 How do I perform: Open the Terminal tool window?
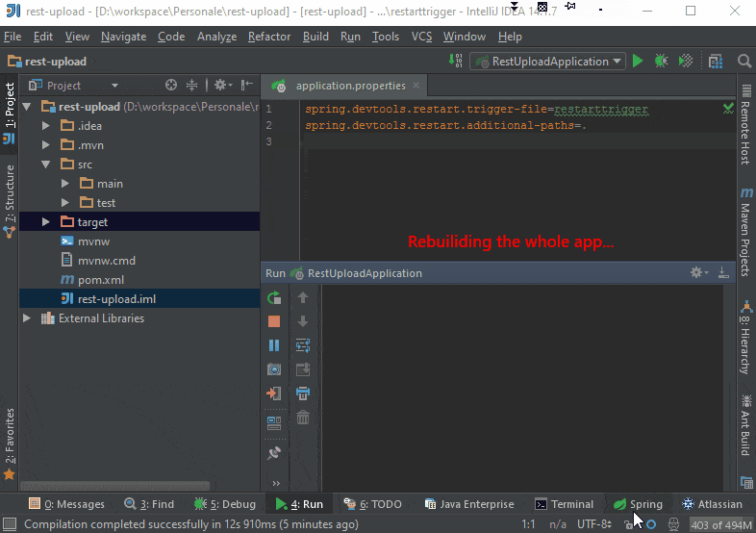pyautogui.click(x=564, y=504)
